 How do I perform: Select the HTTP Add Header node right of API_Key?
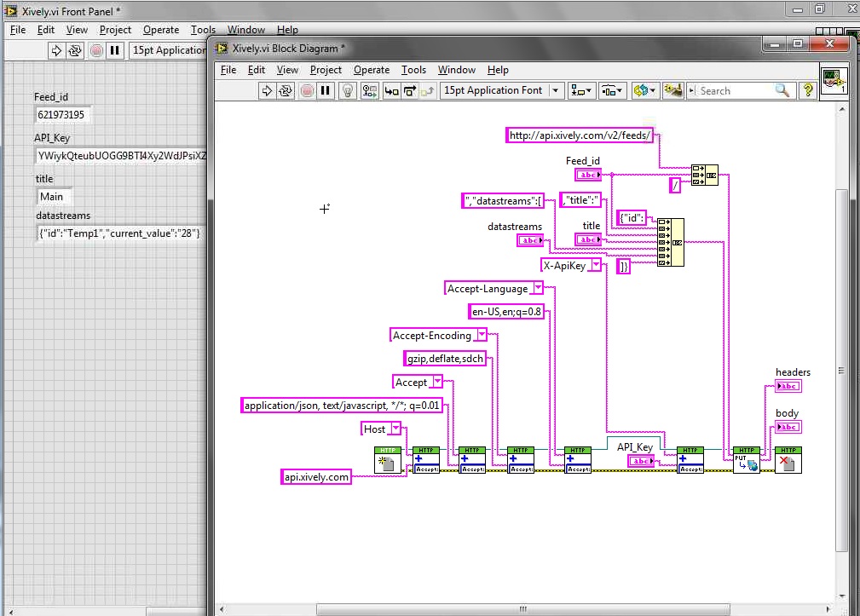click(690, 460)
